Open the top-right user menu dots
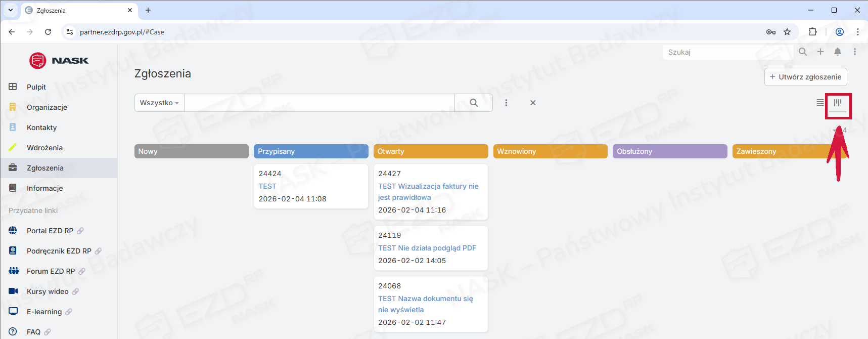This screenshot has width=868, height=339. point(855,52)
